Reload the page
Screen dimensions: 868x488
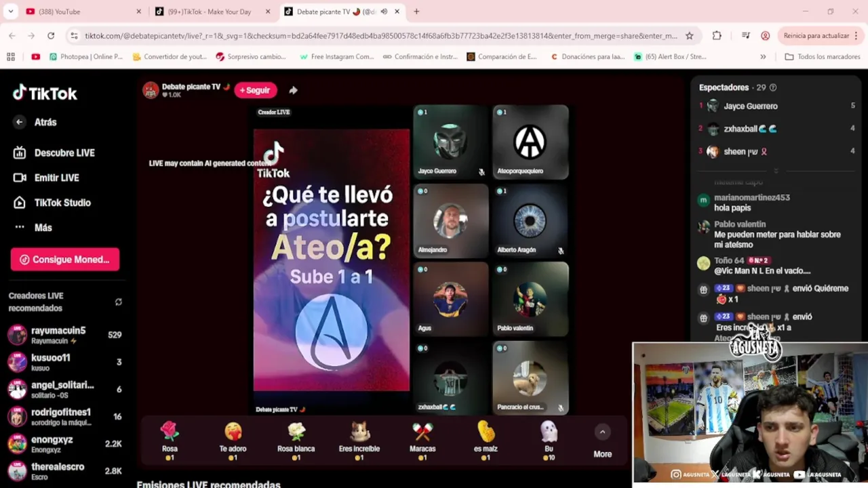(x=51, y=35)
